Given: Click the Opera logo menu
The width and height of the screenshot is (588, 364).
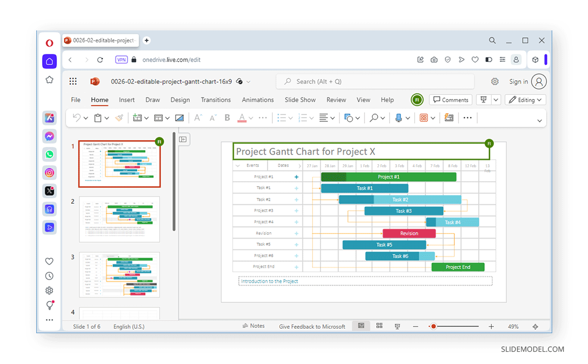Looking at the screenshot, I should 49,43.
